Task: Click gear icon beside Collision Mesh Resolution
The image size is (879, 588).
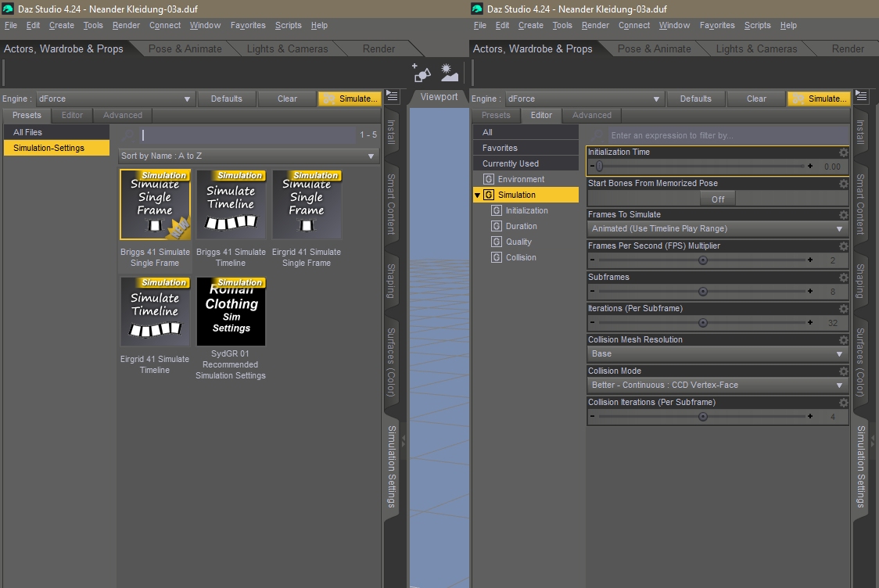Action: [843, 339]
